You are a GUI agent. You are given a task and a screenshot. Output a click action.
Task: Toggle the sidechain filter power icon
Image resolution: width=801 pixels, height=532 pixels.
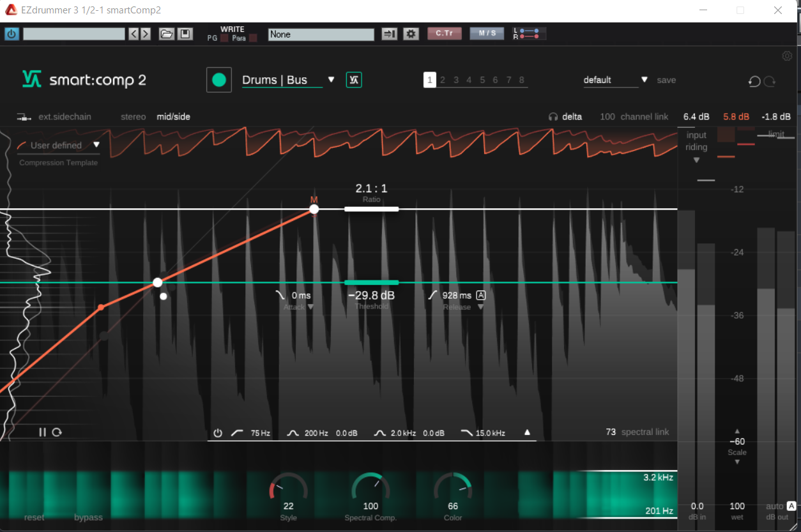pyautogui.click(x=218, y=433)
